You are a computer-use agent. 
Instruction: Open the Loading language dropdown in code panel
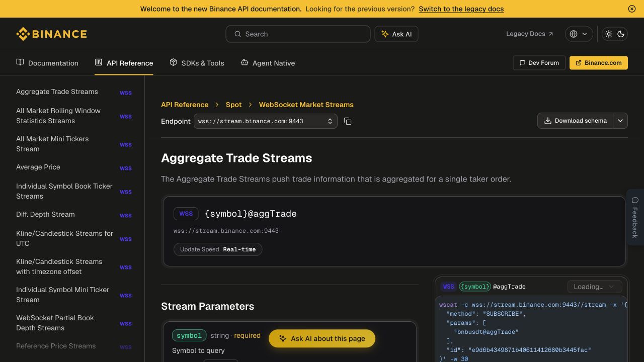(x=595, y=287)
